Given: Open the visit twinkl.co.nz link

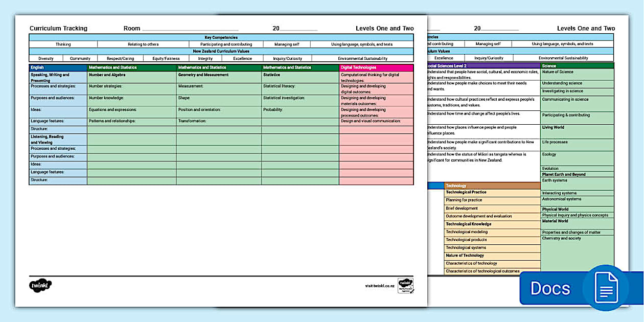Looking at the screenshot, I should pos(379,287).
